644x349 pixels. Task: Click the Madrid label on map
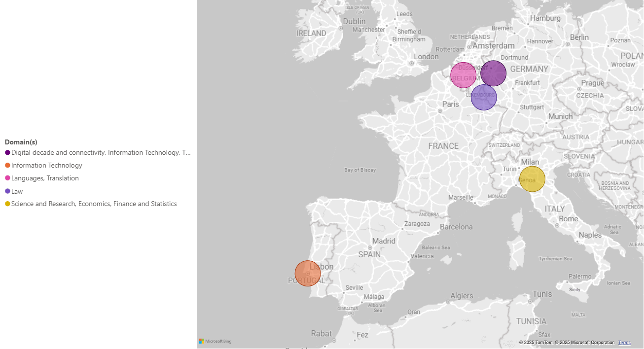point(384,241)
